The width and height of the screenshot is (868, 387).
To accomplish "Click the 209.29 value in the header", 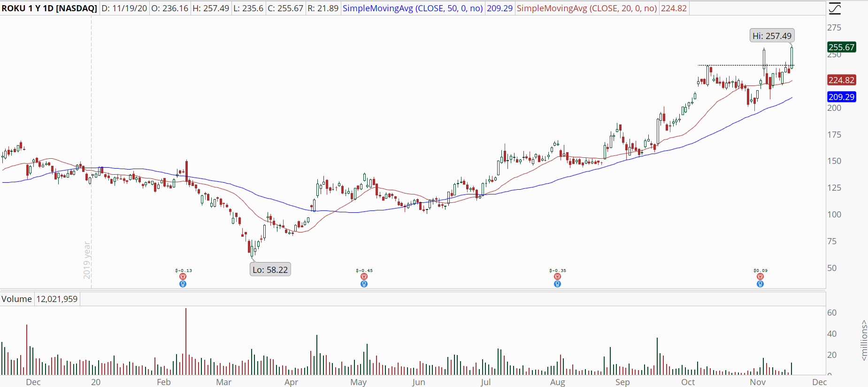I will [499, 8].
